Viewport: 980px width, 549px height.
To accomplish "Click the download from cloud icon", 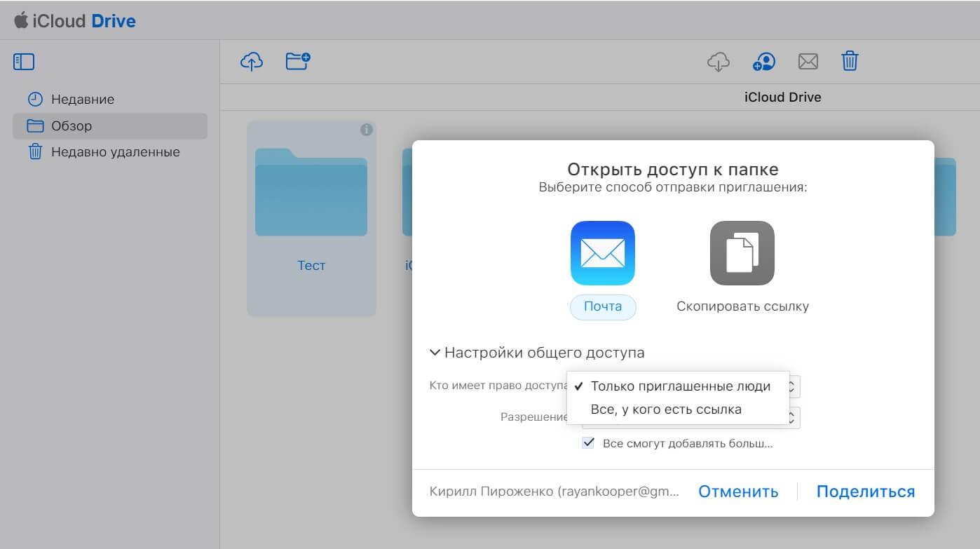I will (x=718, y=62).
